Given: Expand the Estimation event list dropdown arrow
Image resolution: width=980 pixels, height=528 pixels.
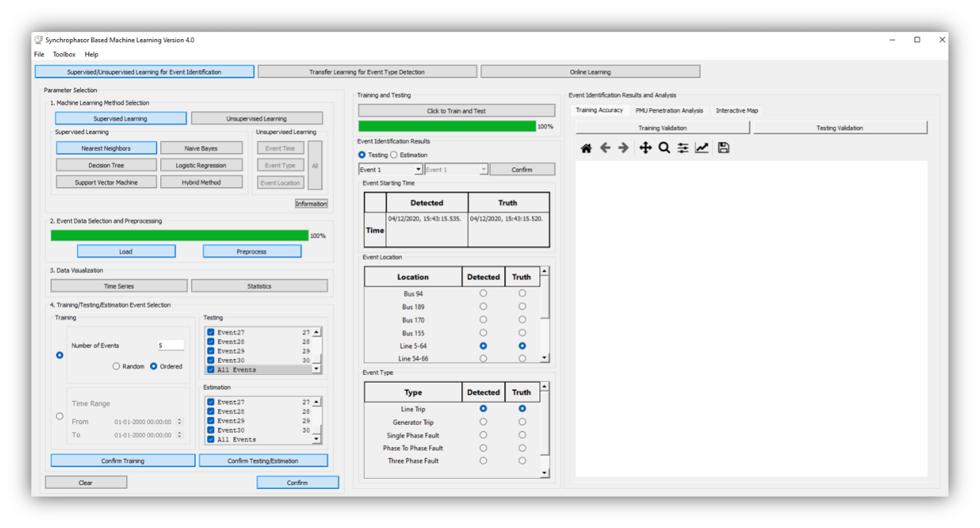Looking at the screenshot, I should [316, 439].
